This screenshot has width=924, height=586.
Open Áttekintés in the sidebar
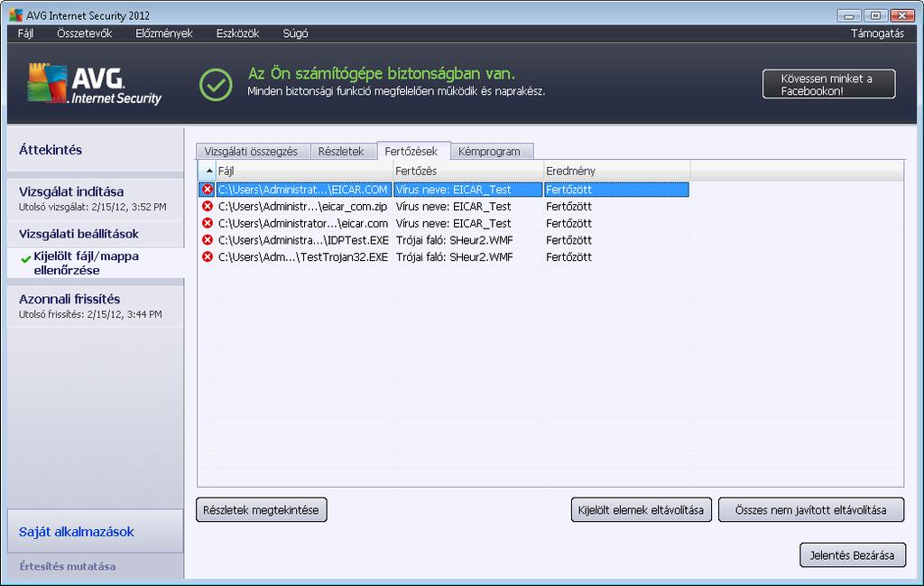click(96, 150)
